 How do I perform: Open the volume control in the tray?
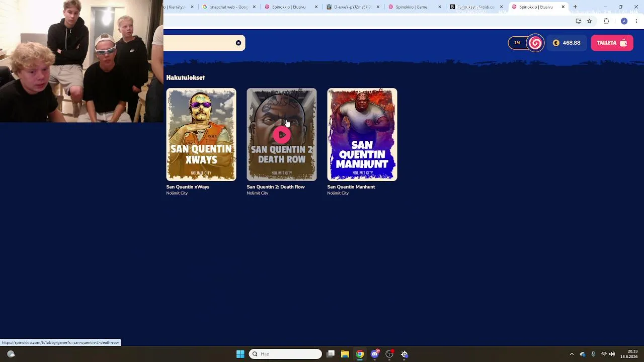coord(612,354)
